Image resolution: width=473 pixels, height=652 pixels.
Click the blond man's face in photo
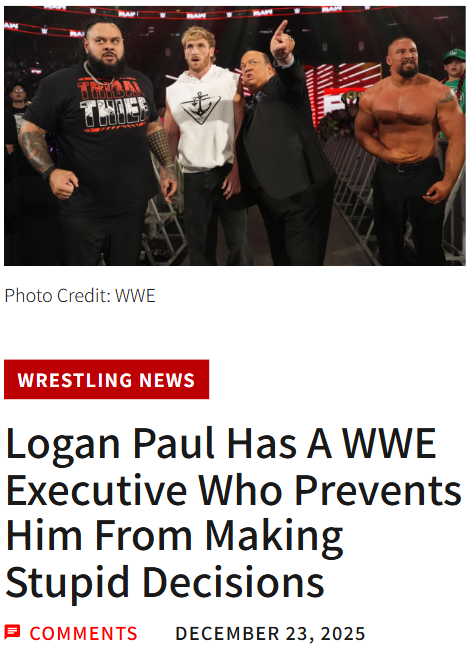click(x=198, y=54)
